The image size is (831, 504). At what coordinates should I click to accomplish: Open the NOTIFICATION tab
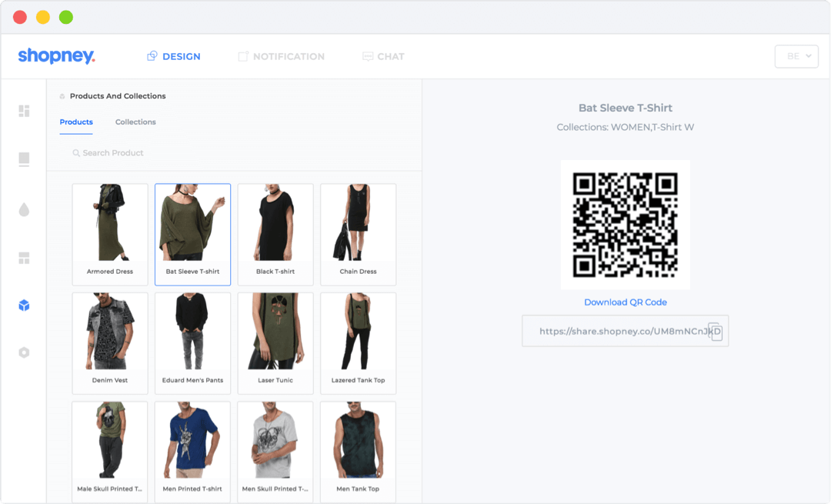point(282,56)
